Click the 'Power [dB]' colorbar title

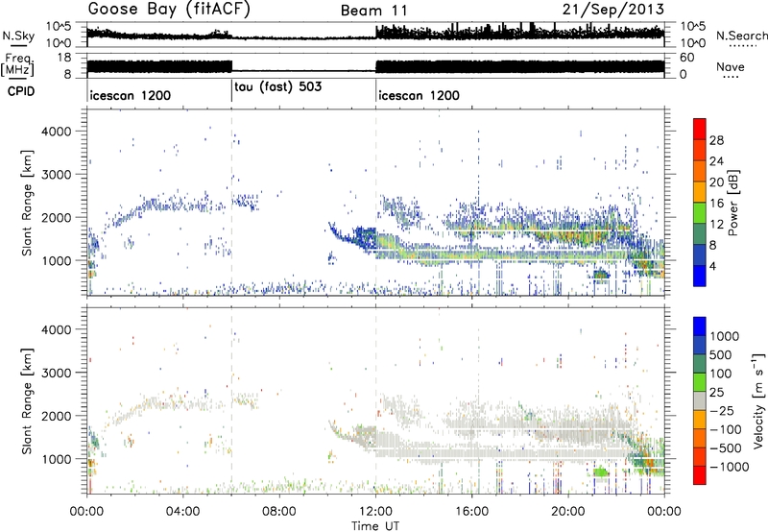pyautogui.click(x=732, y=203)
